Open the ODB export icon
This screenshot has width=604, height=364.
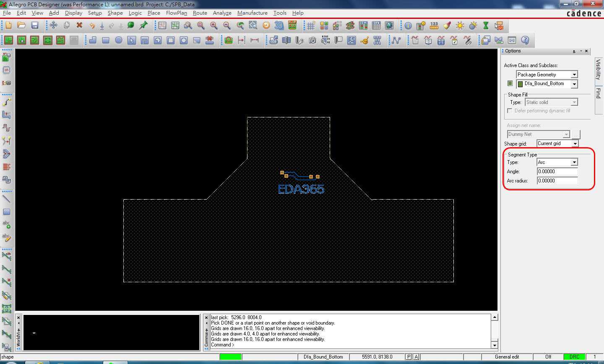coord(273,40)
